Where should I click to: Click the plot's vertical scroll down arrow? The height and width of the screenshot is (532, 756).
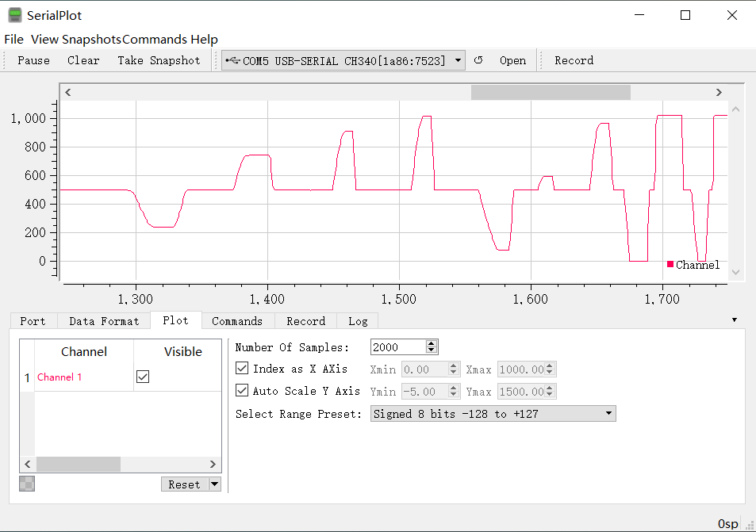[x=735, y=272]
